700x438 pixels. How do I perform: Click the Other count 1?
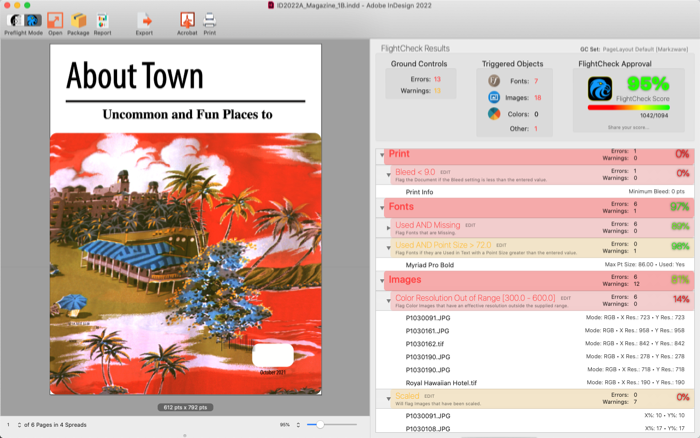(536, 129)
